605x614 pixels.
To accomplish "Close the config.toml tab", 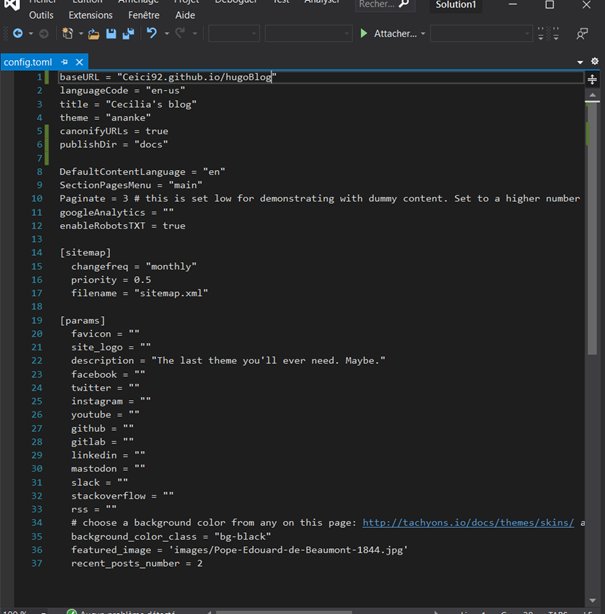I will (79, 62).
